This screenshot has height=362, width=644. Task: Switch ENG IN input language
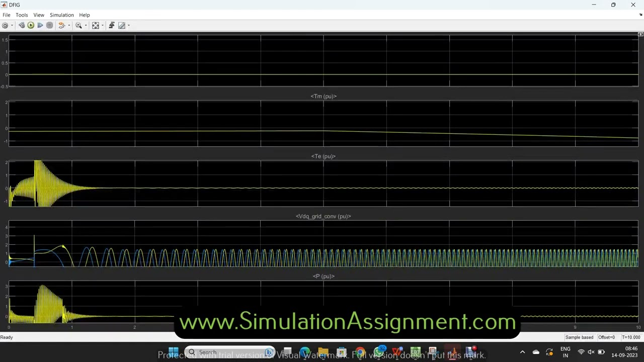coord(566,352)
